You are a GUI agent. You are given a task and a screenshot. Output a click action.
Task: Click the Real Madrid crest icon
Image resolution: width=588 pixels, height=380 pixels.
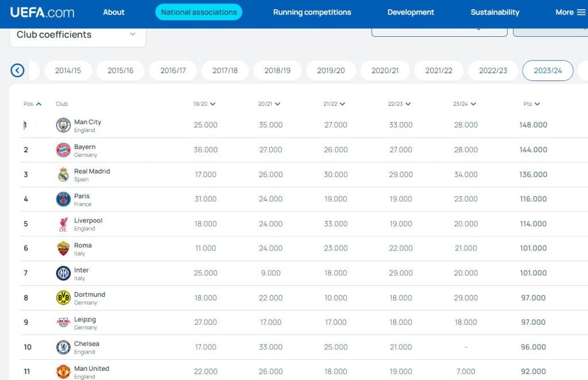[63, 175]
